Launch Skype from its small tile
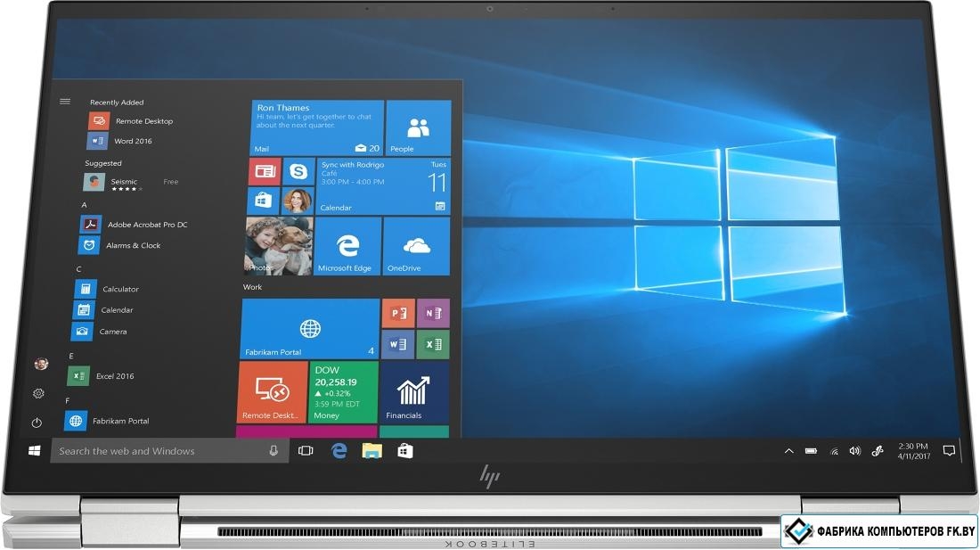980x550 pixels. click(x=298, y=171)
